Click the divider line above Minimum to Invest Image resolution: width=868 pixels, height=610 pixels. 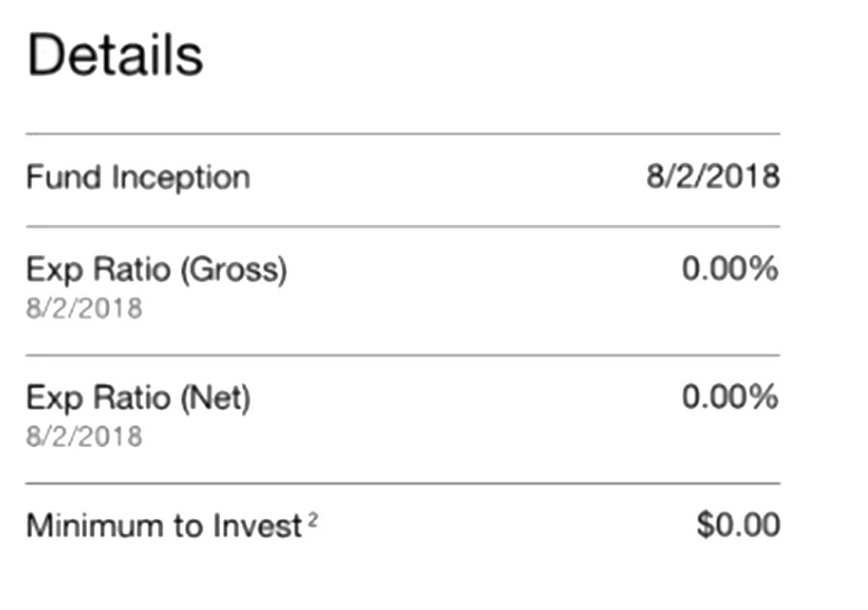pyautogui.click(x=402, y=483)
